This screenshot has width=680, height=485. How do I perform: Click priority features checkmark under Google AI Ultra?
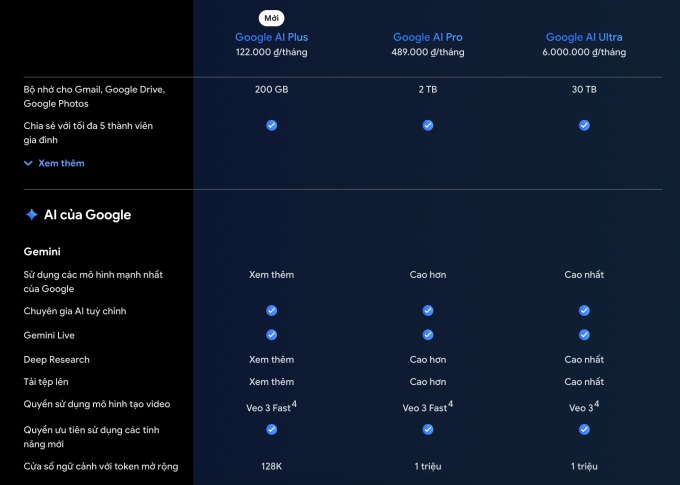(x=584, y=429)
